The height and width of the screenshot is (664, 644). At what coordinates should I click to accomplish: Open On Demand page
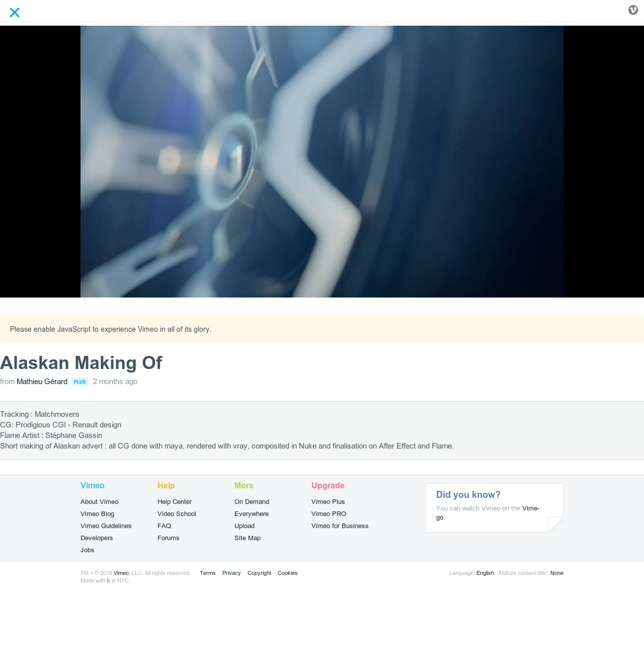tap(252, 502)
